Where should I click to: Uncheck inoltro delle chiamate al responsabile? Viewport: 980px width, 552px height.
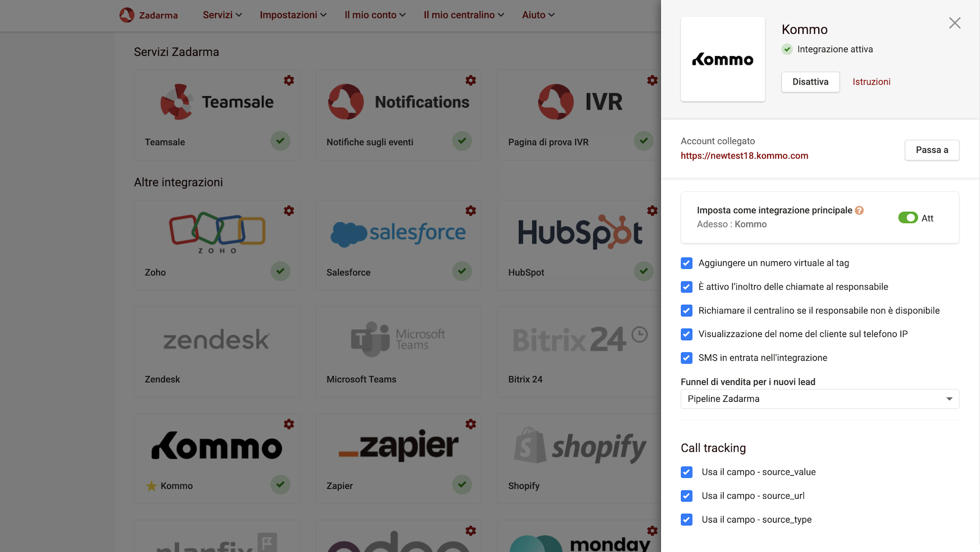687,287
